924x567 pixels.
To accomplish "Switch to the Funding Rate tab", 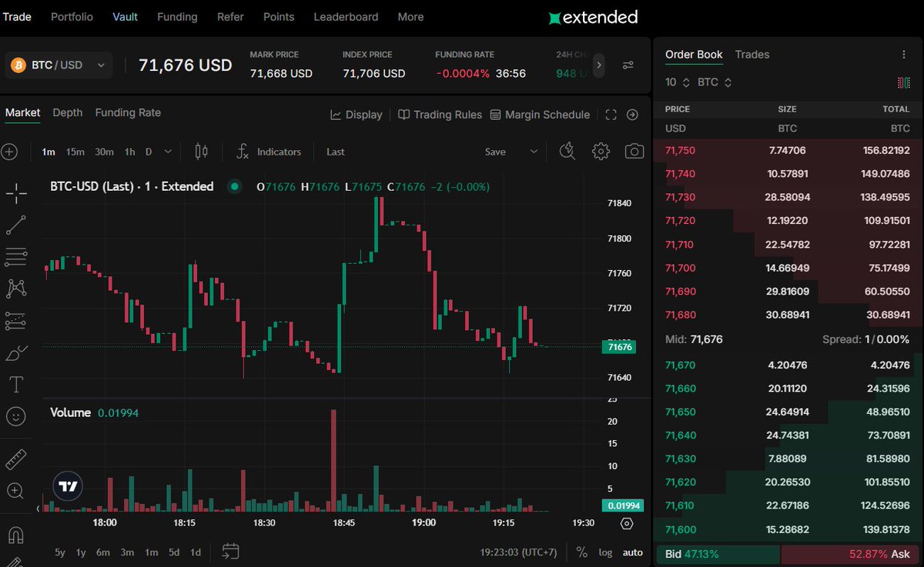I will click(128, 112).
